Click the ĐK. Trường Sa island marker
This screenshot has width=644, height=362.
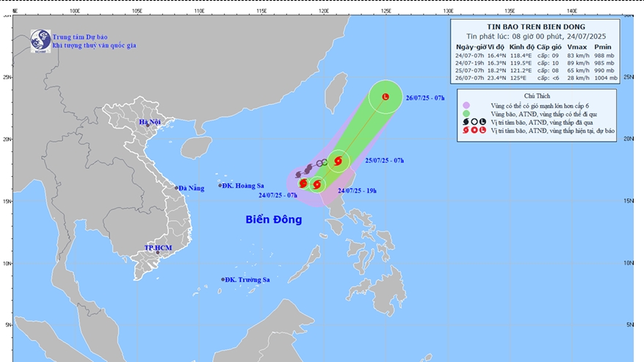[x=223, y=279]
